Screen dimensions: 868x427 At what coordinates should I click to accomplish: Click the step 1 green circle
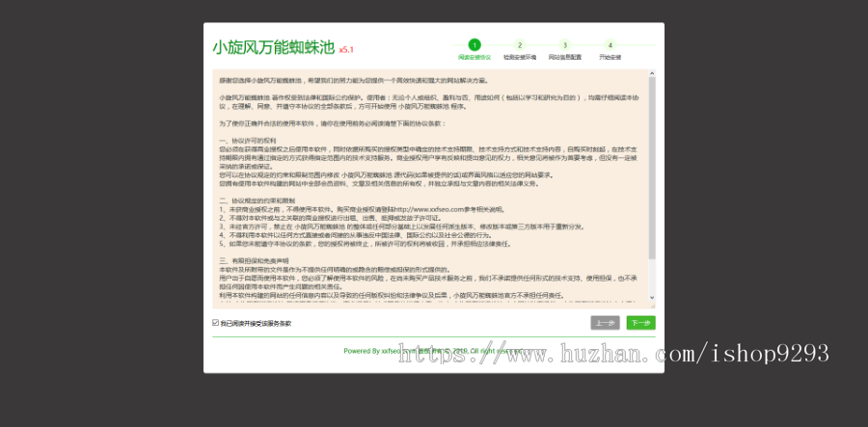tap(474, 44)
